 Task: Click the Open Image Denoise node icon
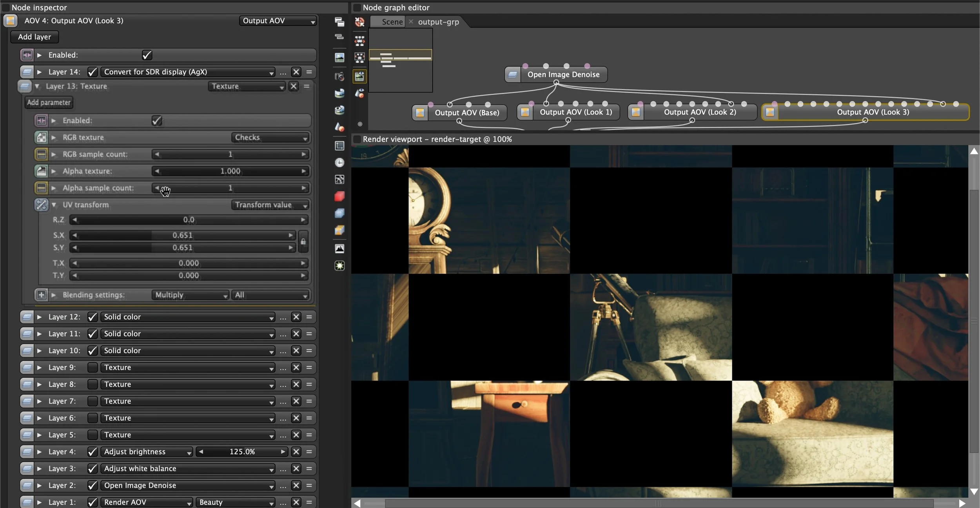(x=512, y=74)
